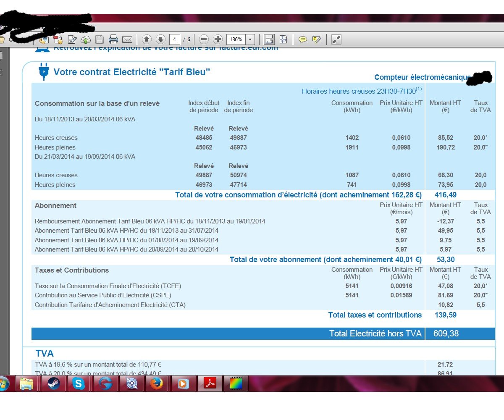Open Steam from the taskbar
Screen dimensions: 504x420
tap(53, 383)
